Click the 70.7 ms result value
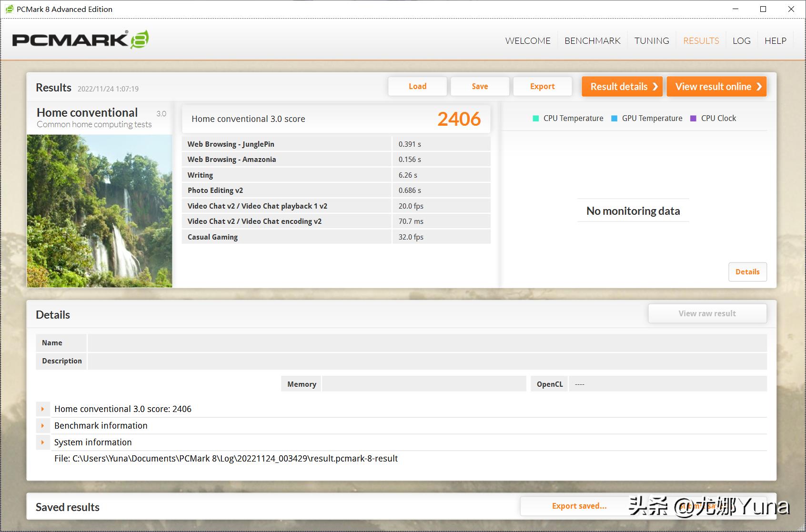The width and height of the screenshot is (806, 532). [411, 221]
